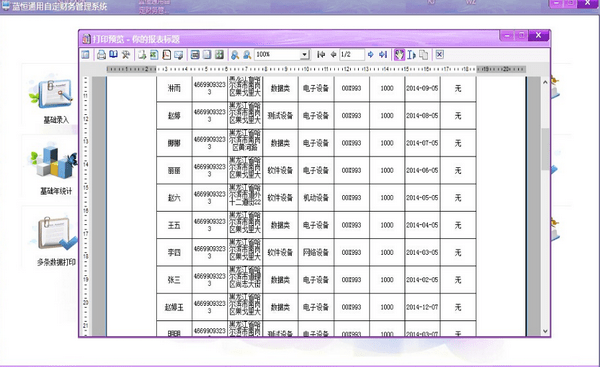Send the report by email icon
Viewport: 600px width, 367px height.
point(179,55)
